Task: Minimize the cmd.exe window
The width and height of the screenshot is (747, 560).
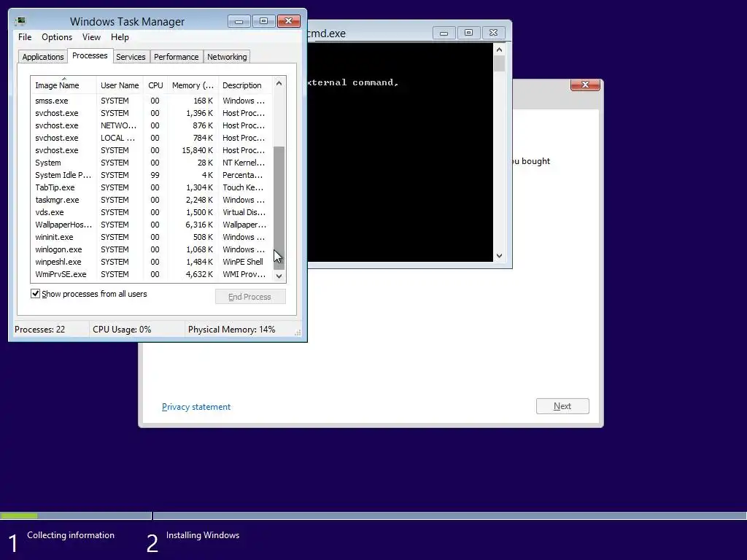Action: tap(444, 33)
